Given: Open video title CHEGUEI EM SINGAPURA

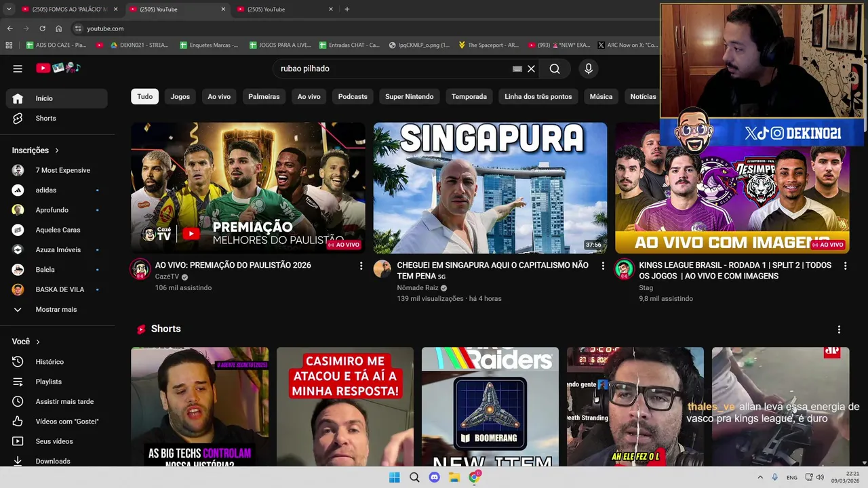Looking at the screenshot, I should coord(492,270).
